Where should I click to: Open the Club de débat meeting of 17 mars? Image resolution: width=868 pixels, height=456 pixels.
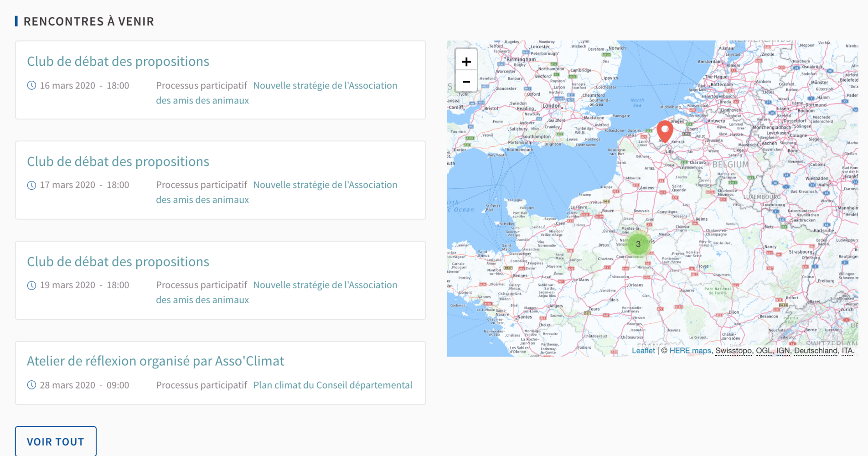click(x=118, y=161)
